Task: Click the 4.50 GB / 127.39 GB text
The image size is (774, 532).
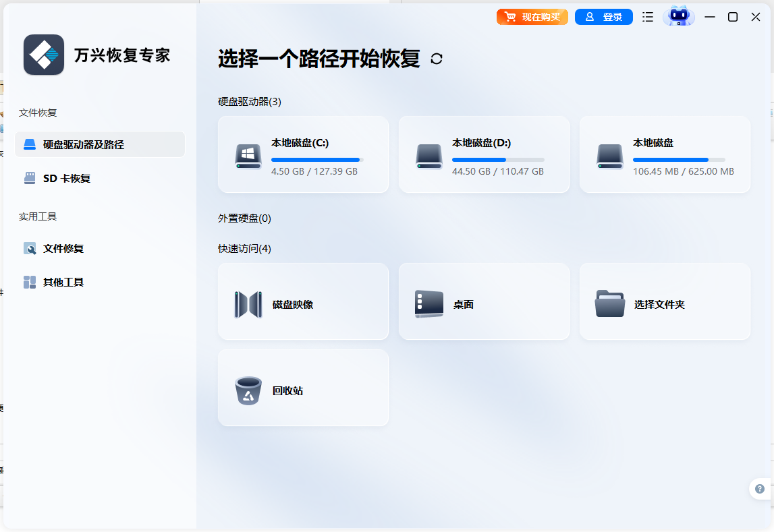Action: click(x=314, y=171)
